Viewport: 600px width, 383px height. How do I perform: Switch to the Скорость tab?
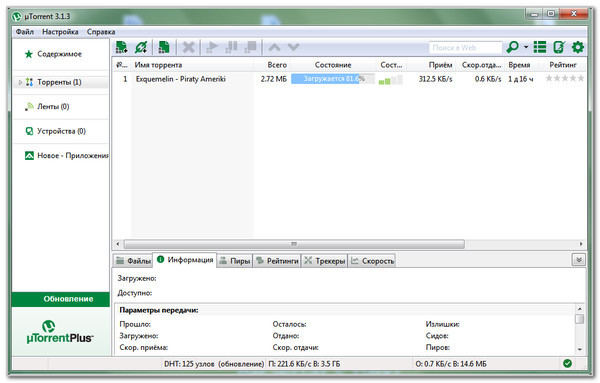pos(372,261)
